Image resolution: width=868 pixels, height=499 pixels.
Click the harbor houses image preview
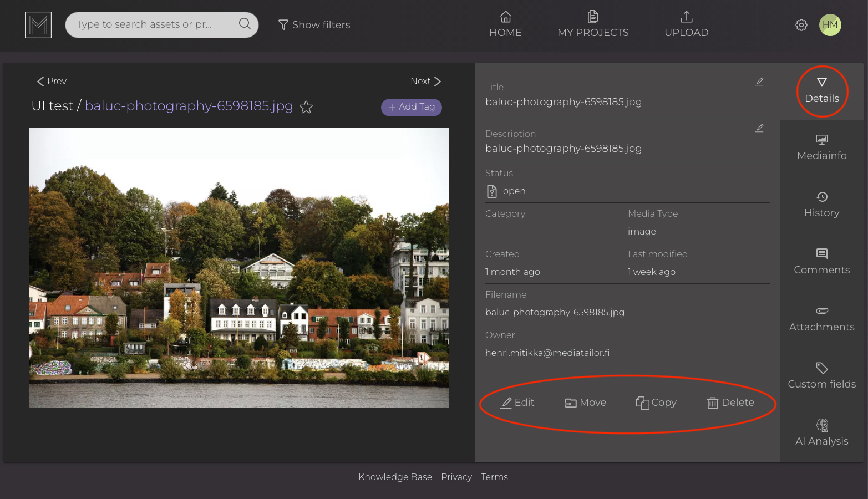click(x=239, y=268)
